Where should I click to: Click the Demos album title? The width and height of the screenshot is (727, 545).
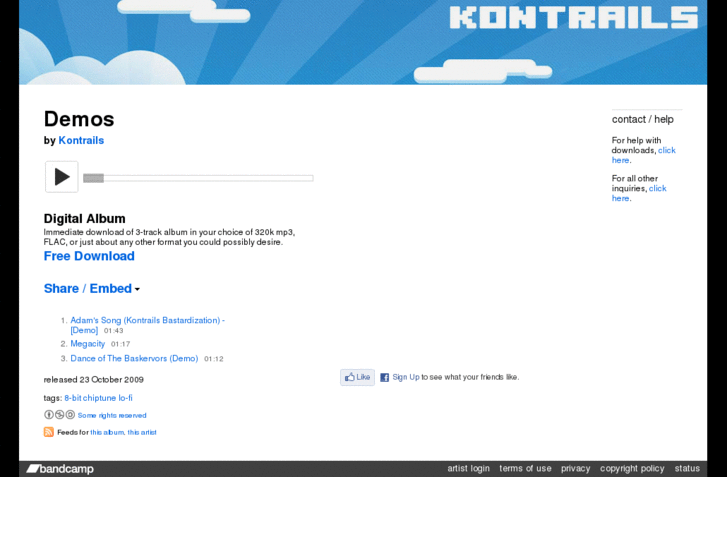click(x=79, y=119)
